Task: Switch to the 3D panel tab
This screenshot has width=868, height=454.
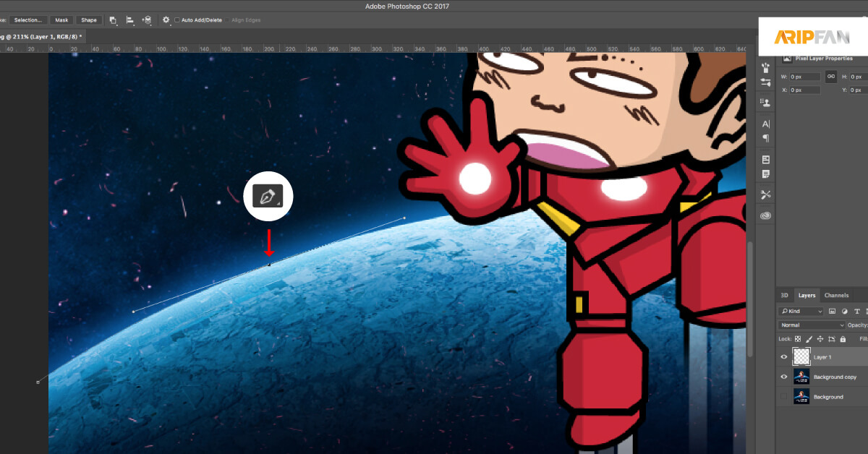Action: (784, 295)
